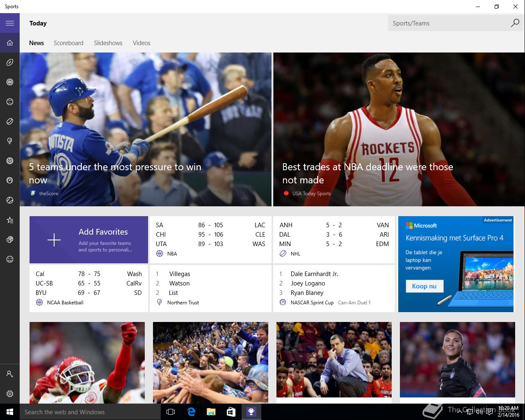Click the smiley feedback icon
Screen dimensions: 525x420
(10, 259)
